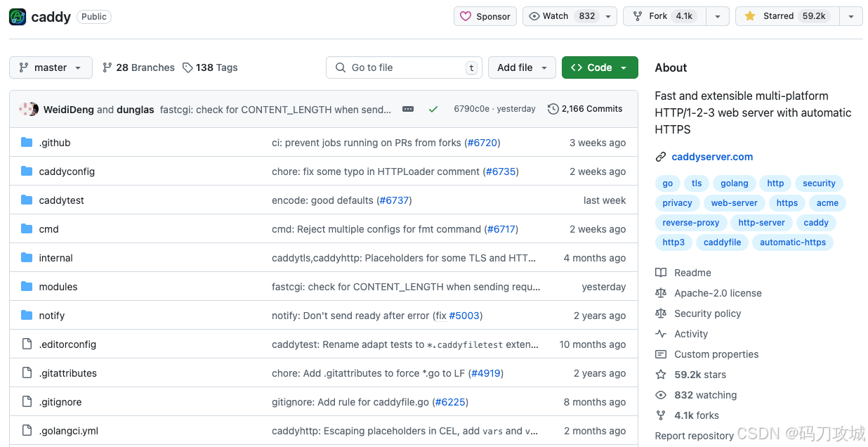Open WeidiDeng author profile link
This screenshot has height=447, width=868.
click(x=69, y=110)
